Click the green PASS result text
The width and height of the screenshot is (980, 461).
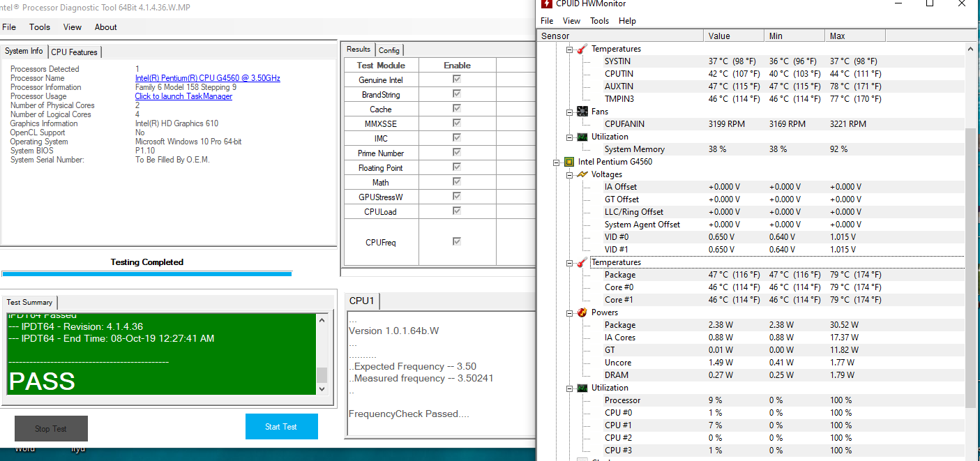42,381
